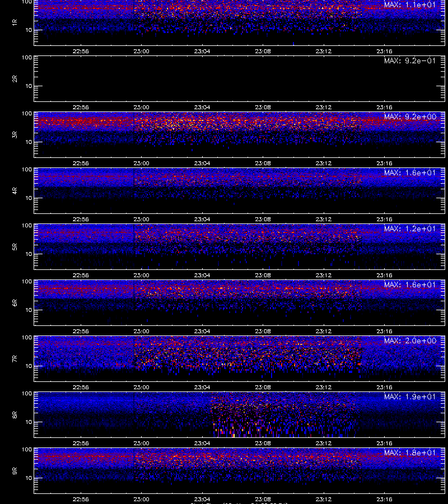This screenshot has width=448, height=504.
Task: Click the y-axis '100' label of panel 7R
Action: coord(27,338)
